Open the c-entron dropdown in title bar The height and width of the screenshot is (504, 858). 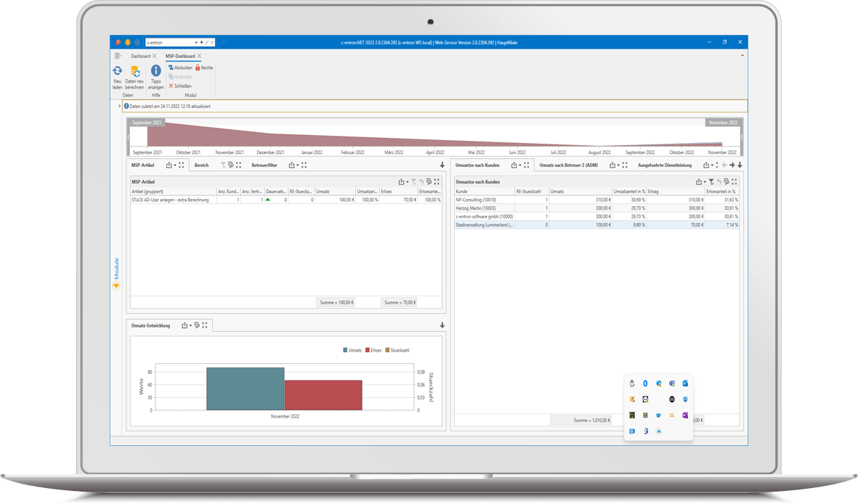pyautogui.click(x=196, y=43)
